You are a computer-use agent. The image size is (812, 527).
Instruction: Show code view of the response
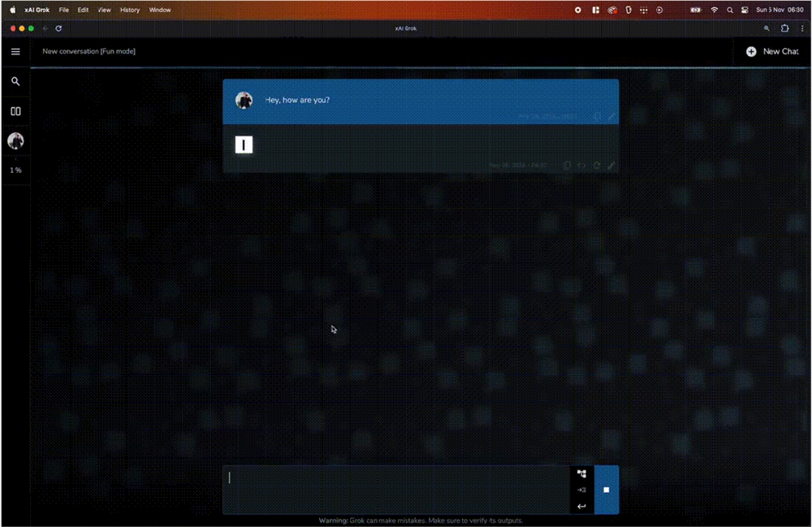[x=582, y=165]
